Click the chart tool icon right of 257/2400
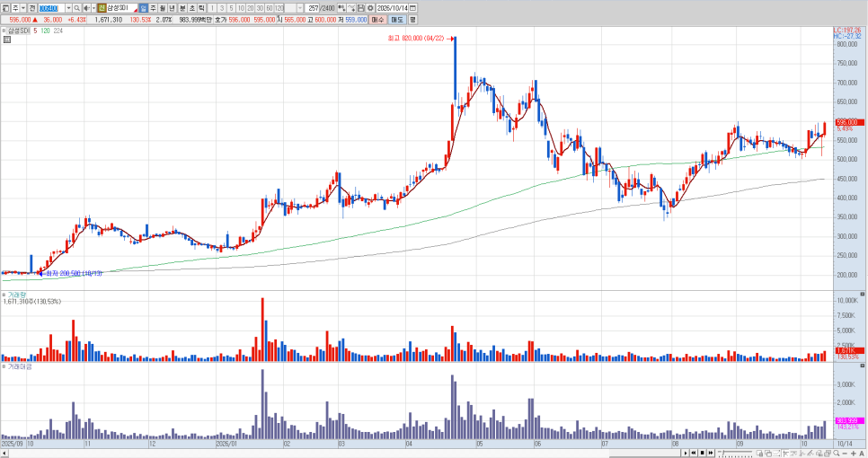Image resolution: width=868 pixels, height=458 pixels. pos(341,8)
